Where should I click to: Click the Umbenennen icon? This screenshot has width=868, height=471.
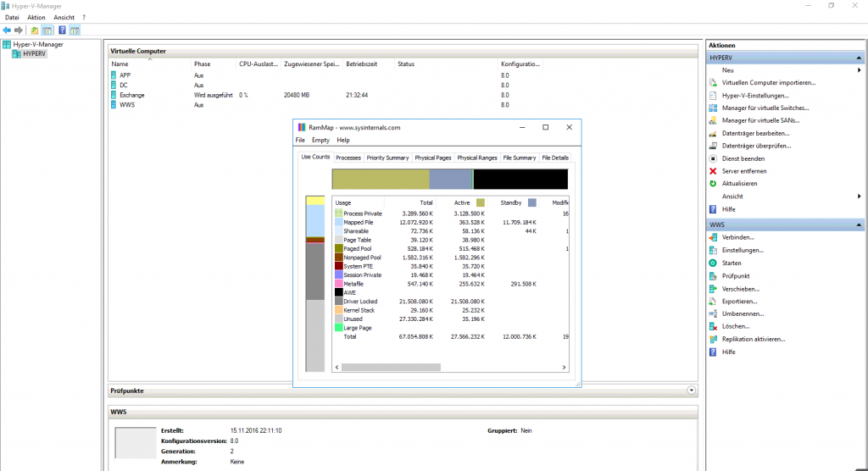pos(713,313)
